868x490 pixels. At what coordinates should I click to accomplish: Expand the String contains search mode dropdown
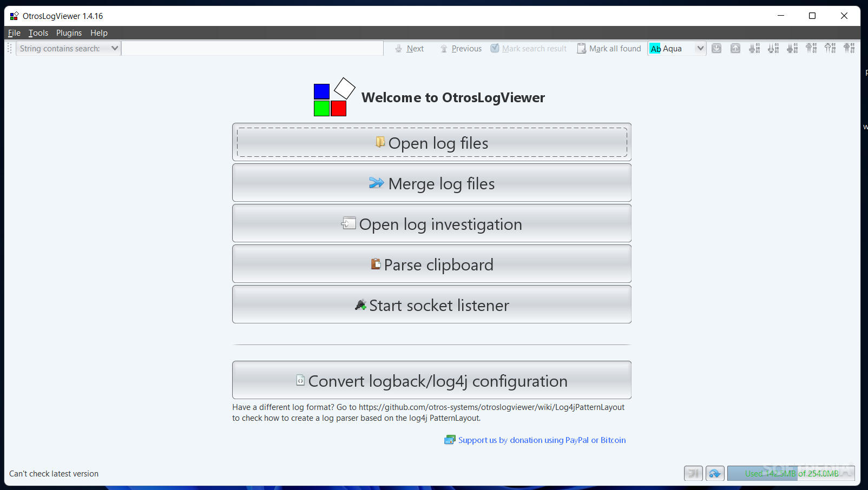[68, 49]
